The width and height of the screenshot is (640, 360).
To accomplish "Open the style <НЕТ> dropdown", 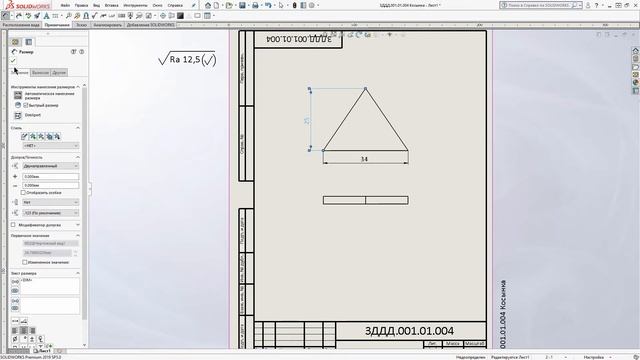I will click(x=51, y=146).
